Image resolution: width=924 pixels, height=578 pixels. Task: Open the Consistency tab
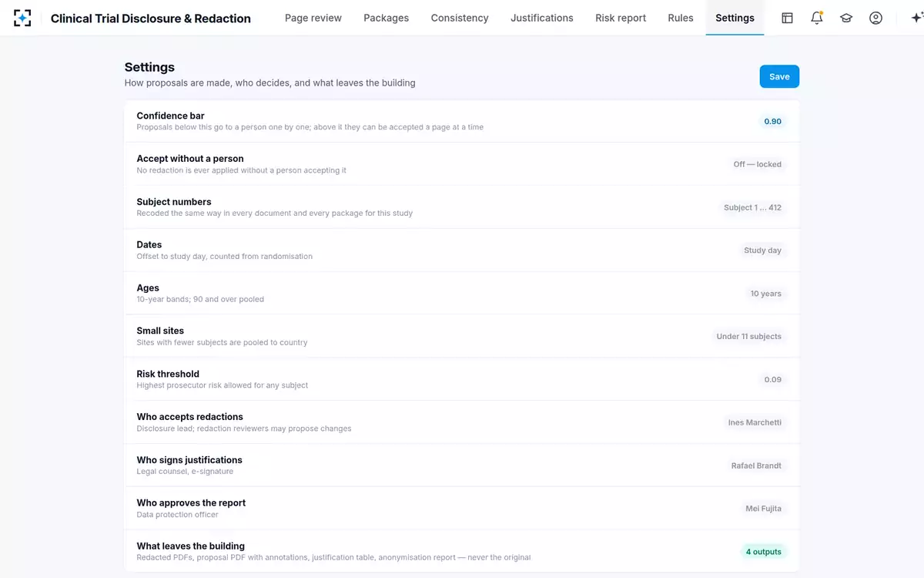460,18
